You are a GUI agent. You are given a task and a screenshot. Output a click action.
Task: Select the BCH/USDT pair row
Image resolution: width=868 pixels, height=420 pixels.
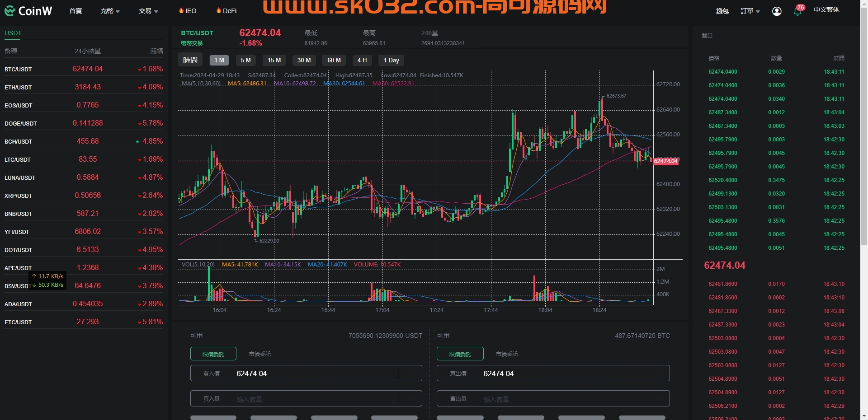click(84, 141)
